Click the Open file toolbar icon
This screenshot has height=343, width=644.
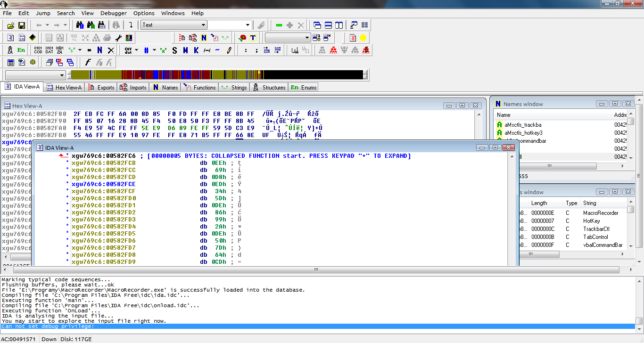tap(10, 25)
